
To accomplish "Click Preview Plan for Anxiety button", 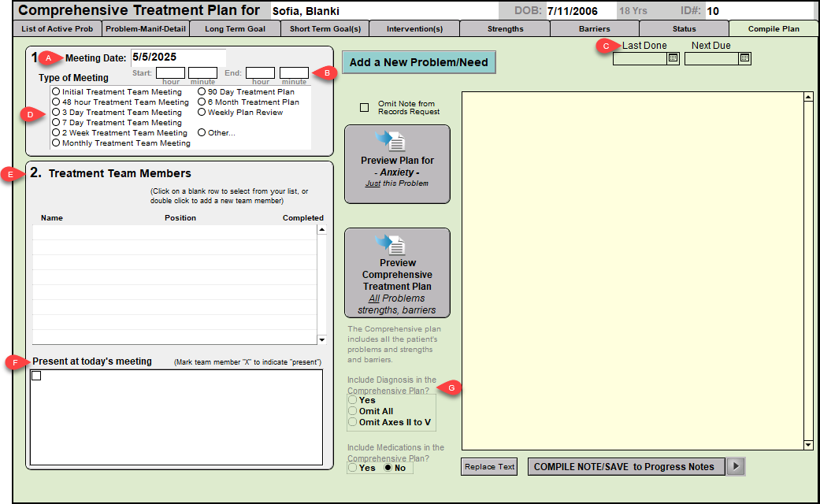I will tap(397, 164).
